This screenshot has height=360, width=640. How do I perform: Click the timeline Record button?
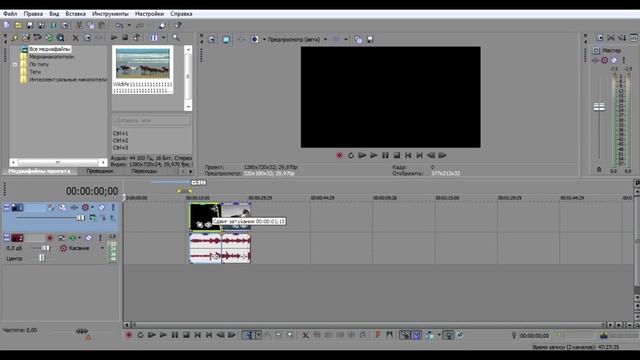click(129, 335)
